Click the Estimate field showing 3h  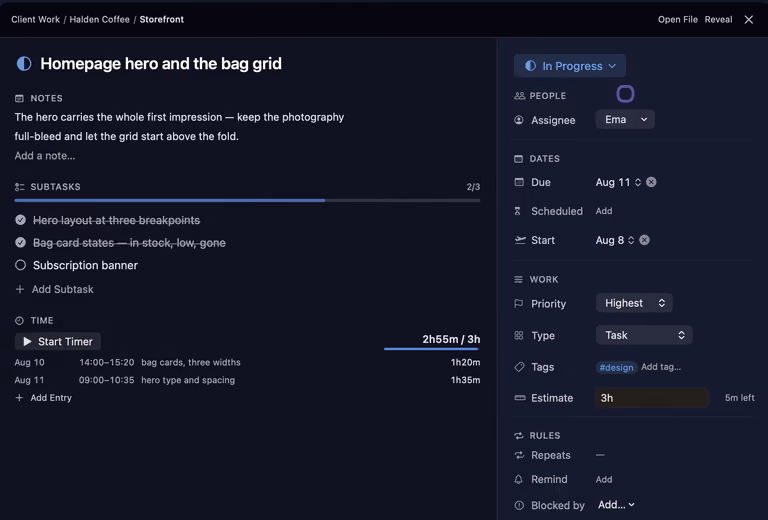(652, 398)
